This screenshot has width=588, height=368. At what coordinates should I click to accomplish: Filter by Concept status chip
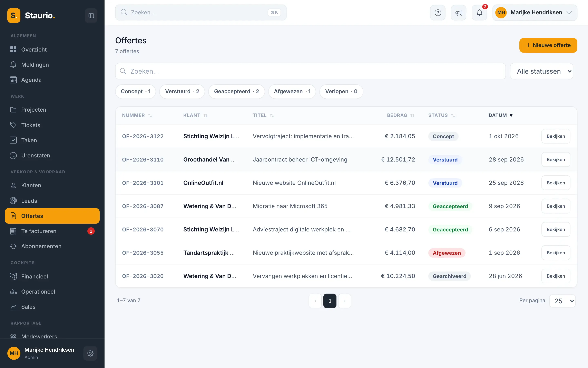tap(136, 92)
